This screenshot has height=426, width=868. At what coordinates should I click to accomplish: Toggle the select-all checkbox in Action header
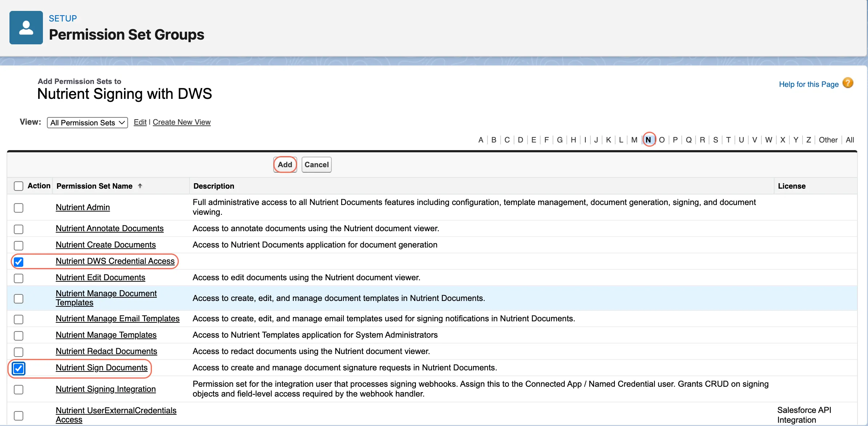point(19,186)
